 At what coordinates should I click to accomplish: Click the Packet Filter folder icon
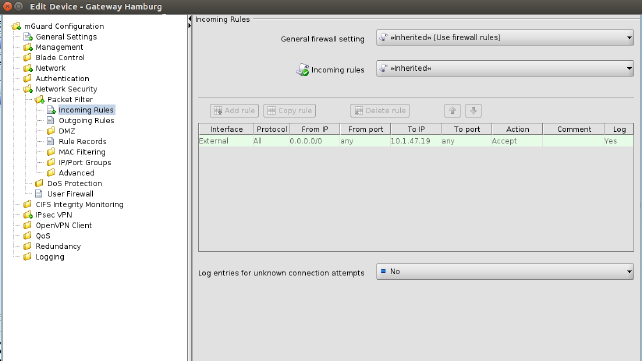pyautogui.click(x=39, y=99)
